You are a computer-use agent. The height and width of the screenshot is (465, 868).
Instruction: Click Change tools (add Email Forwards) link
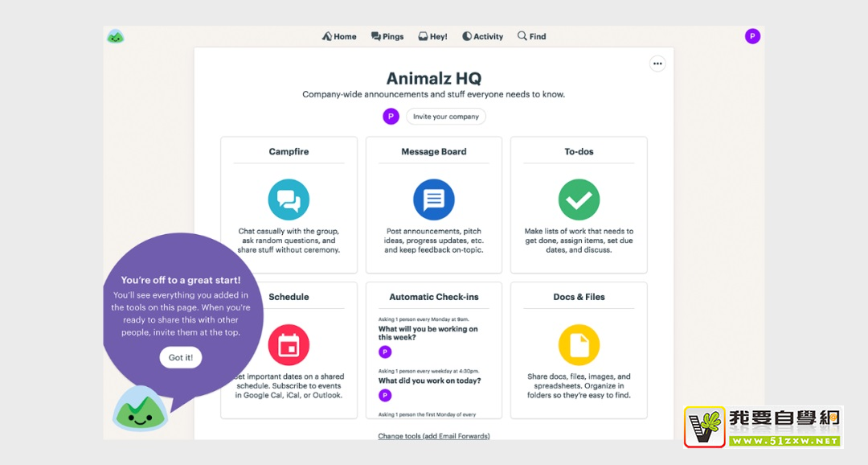coord(433,436)
